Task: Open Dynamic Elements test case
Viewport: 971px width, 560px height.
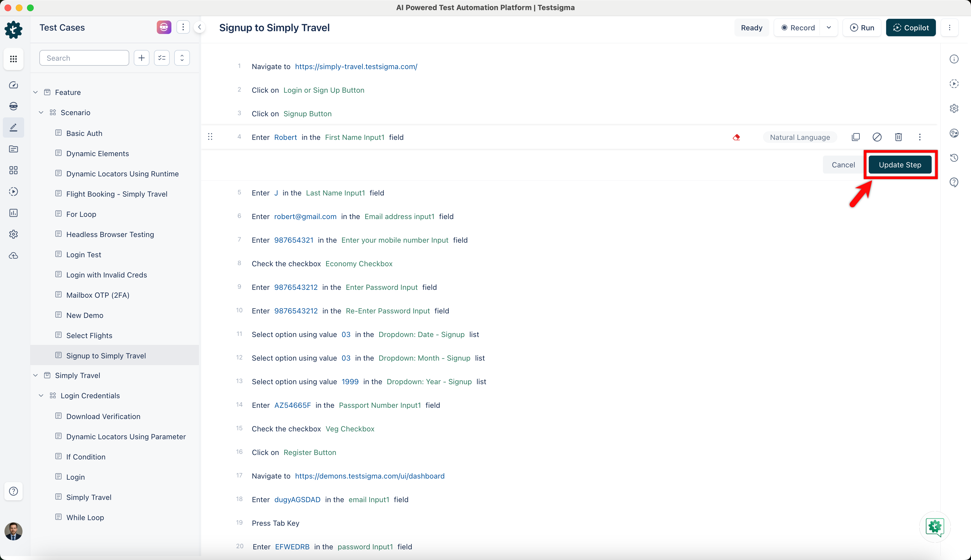Action: click(x=97, y=153)
